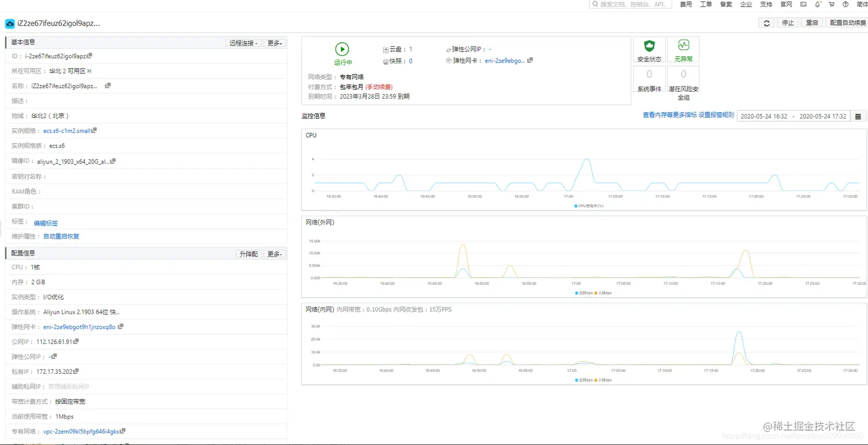The width and height of the screenshot is (868, 445).
Task: Copy the instance ID i-2ze67ifeuz62igol9apz
Action: pyautogui.click(x=90, y=56)
